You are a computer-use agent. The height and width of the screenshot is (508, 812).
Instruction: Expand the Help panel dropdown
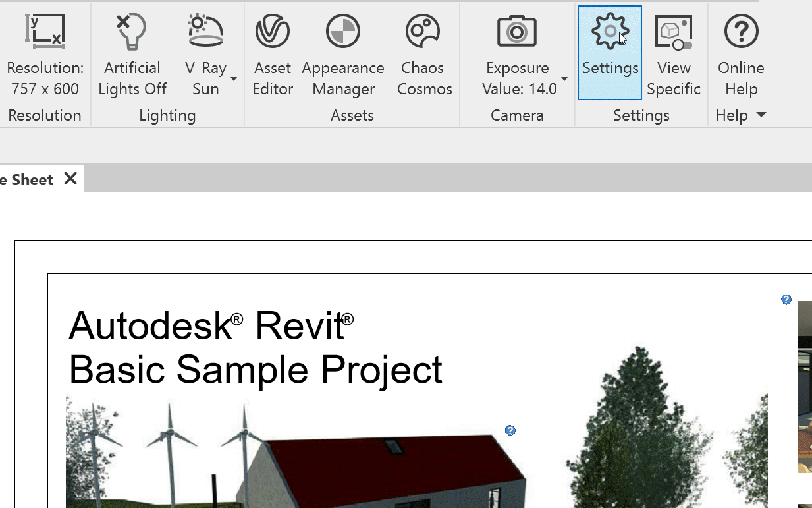pyautogui.click(x=761, y=115)
